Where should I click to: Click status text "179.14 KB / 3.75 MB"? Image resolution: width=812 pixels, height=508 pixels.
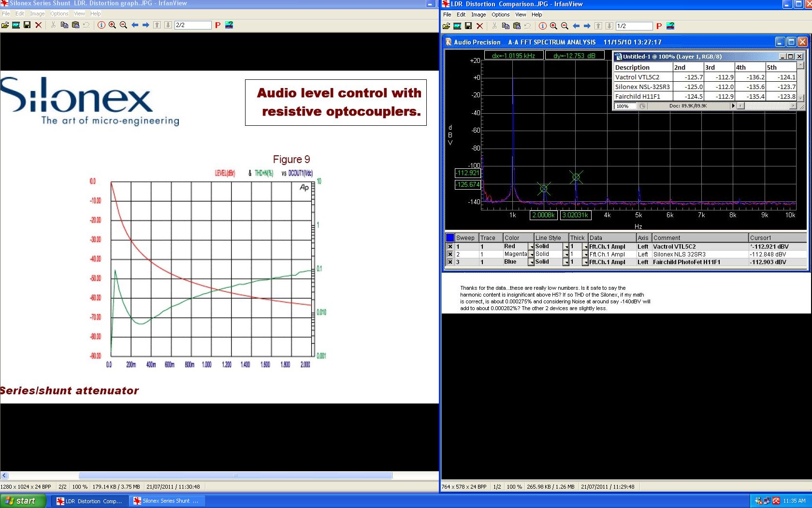[116, 487]
